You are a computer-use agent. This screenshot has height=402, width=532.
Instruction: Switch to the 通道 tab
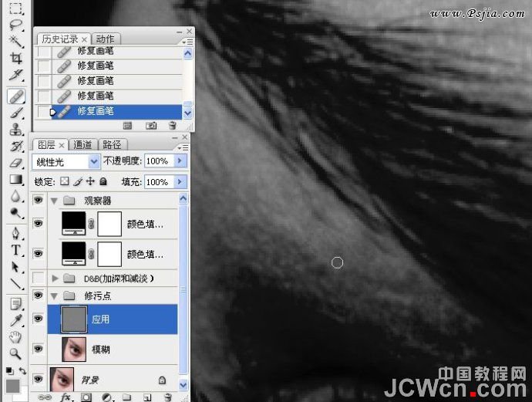82,145
